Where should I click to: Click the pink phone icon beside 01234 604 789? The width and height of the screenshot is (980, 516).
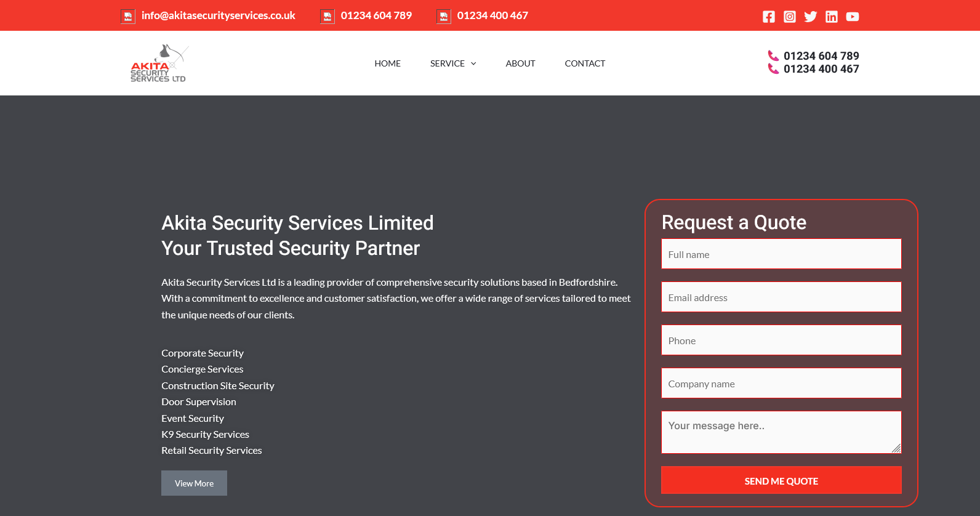(773, 56)
